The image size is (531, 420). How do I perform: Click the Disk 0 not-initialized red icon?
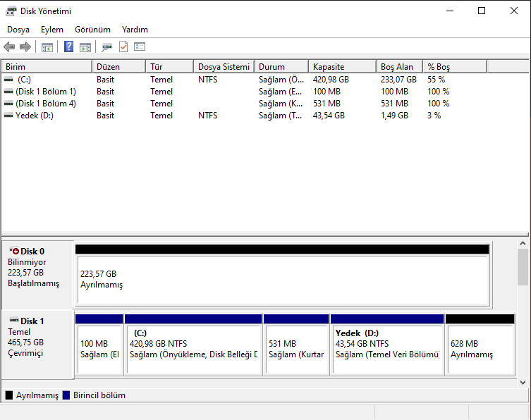(14, 251)
